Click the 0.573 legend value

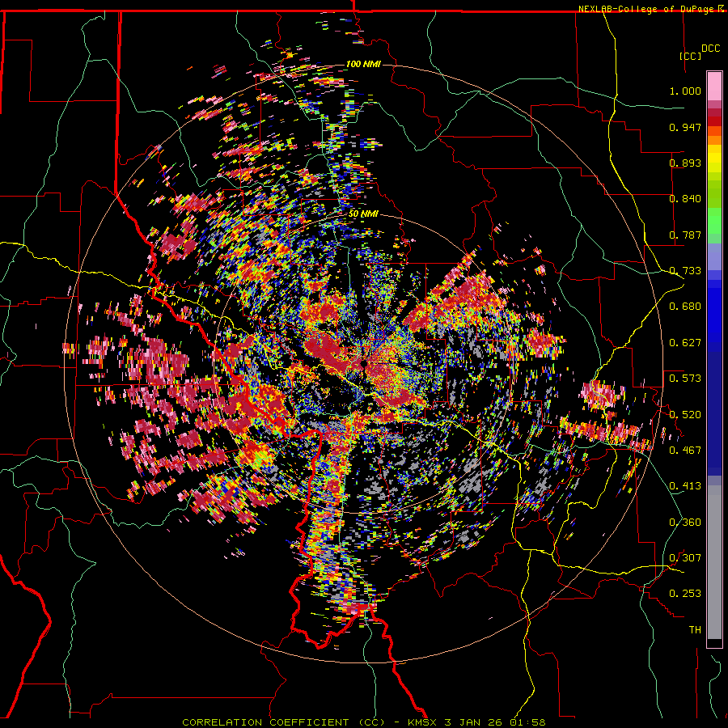point(685,379)
